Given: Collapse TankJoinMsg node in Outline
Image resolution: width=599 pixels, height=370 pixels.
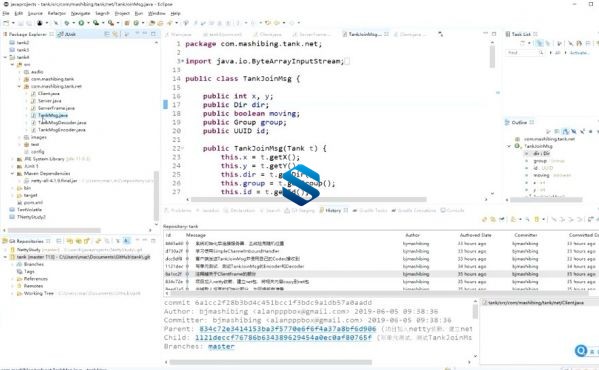Looking at the screenshot, I should tap(509, 146).
